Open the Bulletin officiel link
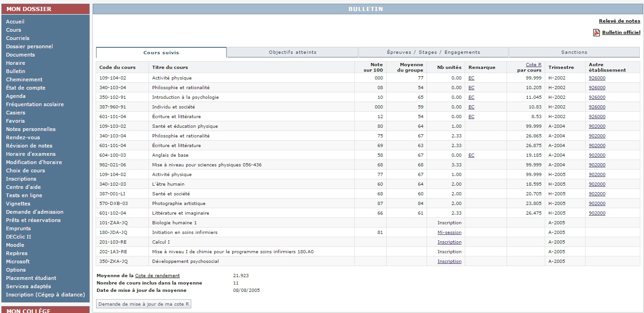 [x=621, y=33]
